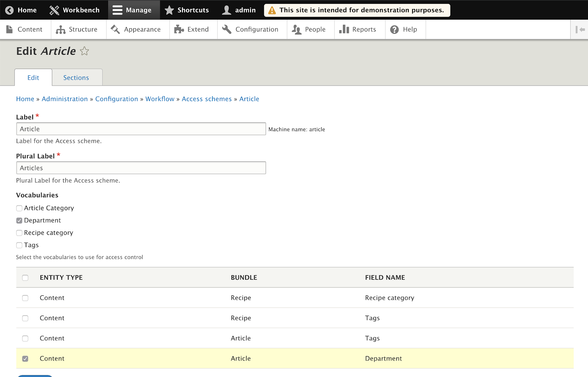Follow the Home breadcrumb link

point(25,99)
